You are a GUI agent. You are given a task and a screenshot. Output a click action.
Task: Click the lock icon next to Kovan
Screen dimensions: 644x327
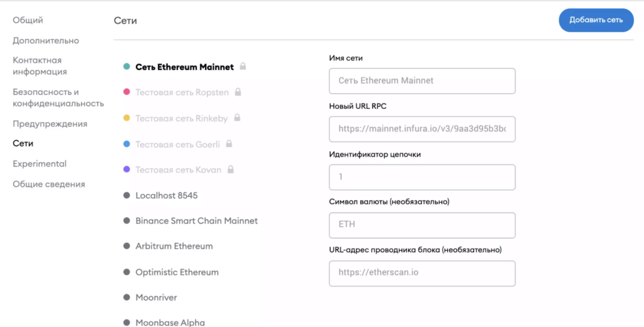click(x=231, y=170)
